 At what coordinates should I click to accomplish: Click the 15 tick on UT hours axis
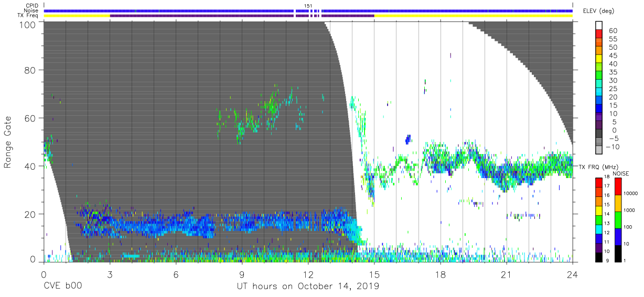click(374, 274)
